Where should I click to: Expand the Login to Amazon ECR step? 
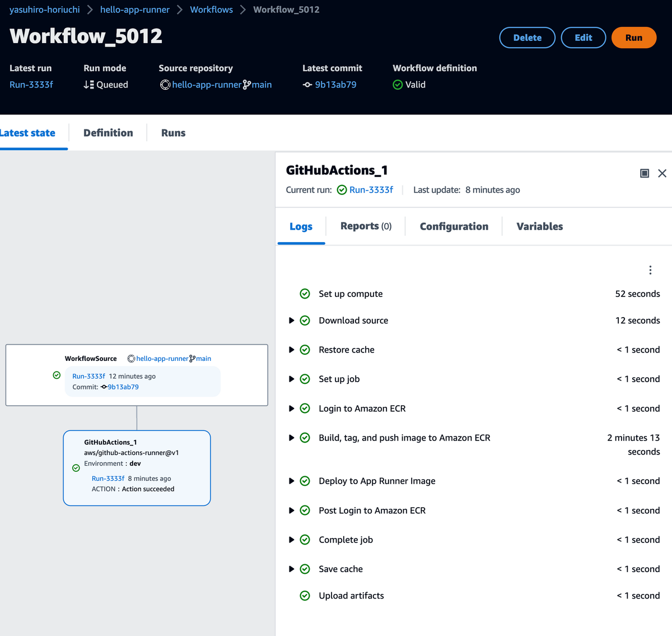(x=291, y=408)
